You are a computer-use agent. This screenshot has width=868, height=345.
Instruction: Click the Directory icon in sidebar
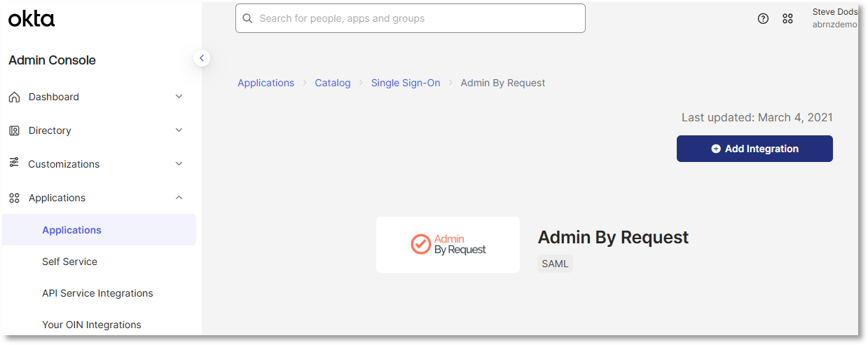click(x=14, y=130)
